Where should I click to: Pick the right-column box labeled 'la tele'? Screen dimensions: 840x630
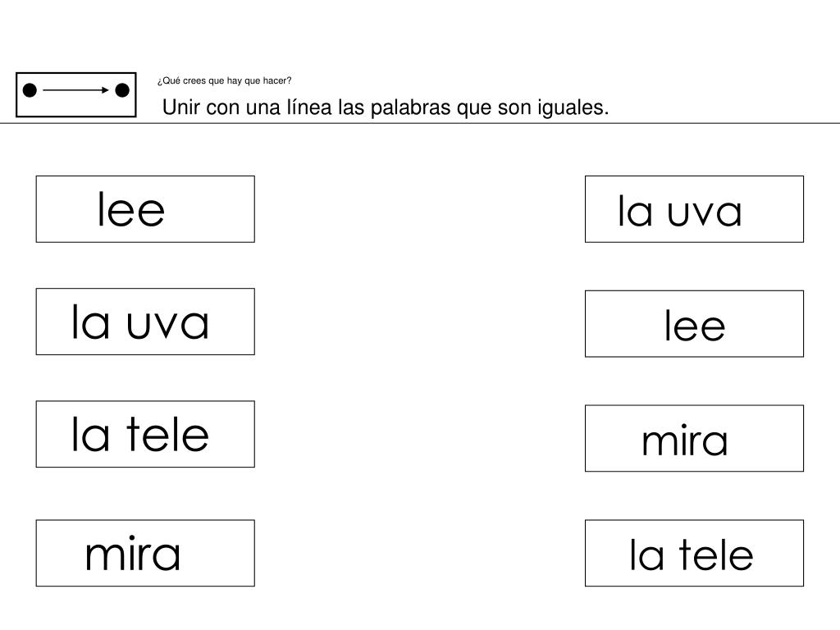pyautogui.click(x=694, y=553)
